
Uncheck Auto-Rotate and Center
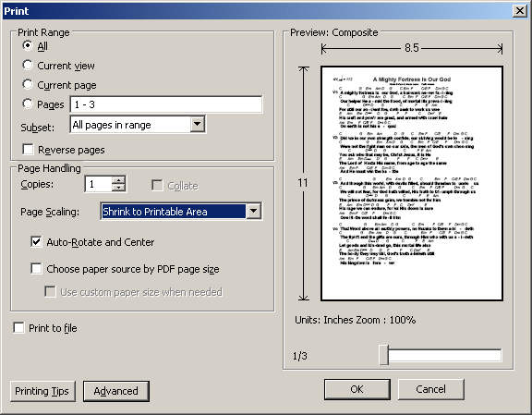click(36, 241)
